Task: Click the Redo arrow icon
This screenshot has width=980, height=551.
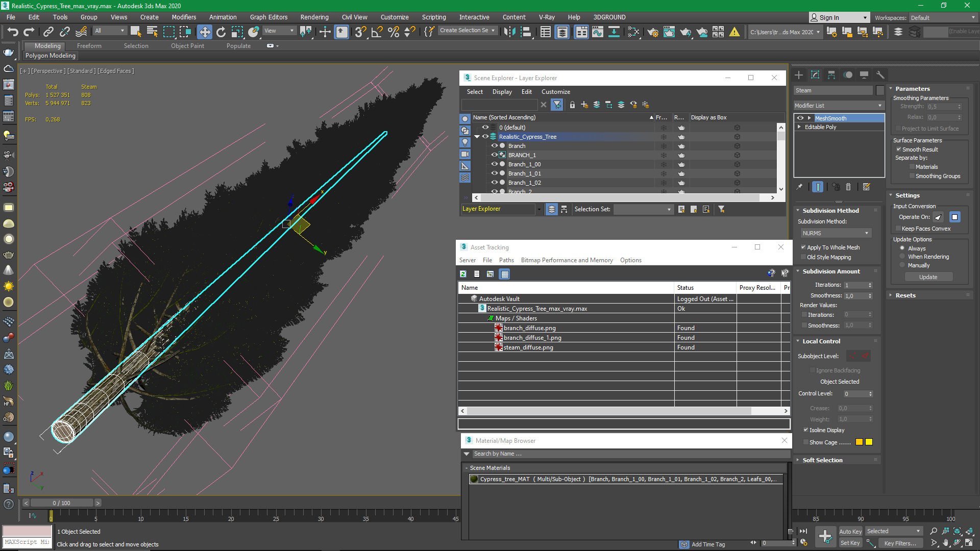Action: 29,32
